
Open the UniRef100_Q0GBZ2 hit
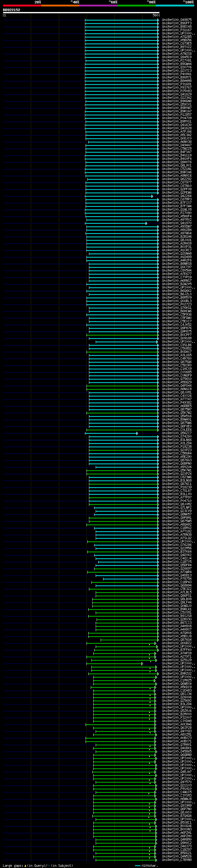click(x=176, y=643)
